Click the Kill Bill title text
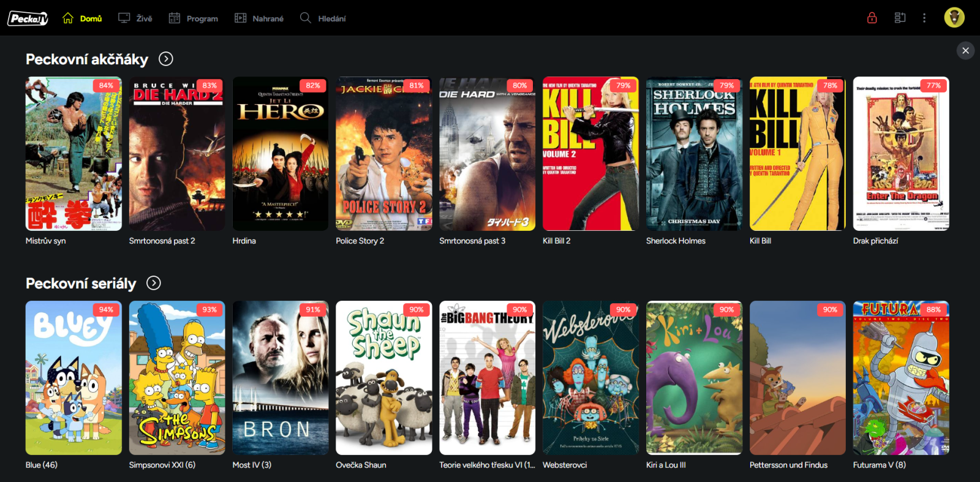The image size is (980, 482). (x=760, y=241)
